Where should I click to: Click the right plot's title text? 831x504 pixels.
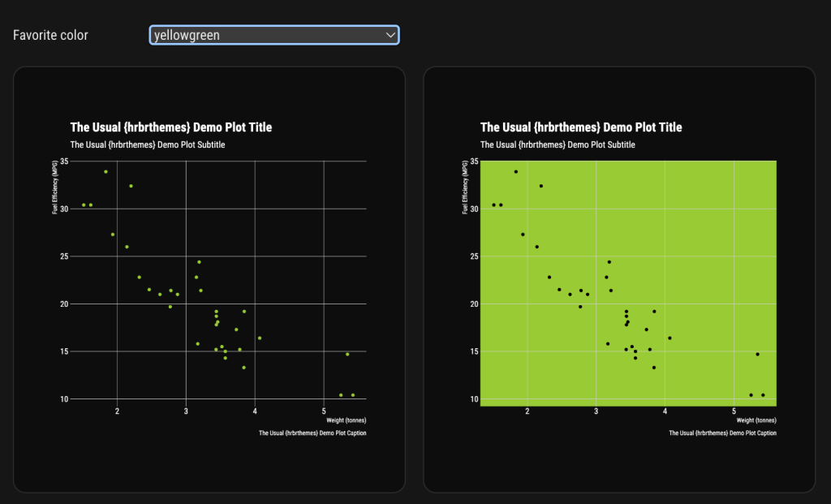(580, 127)
